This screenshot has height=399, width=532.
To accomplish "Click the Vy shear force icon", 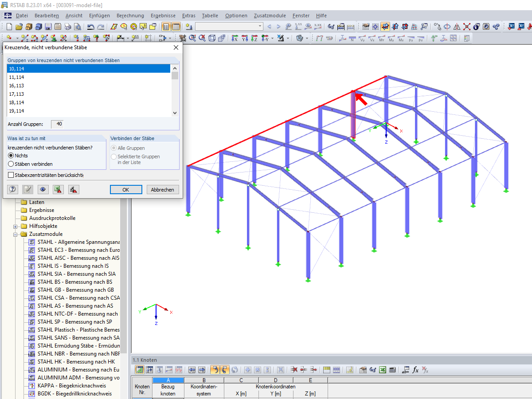I will coord(362,39).
